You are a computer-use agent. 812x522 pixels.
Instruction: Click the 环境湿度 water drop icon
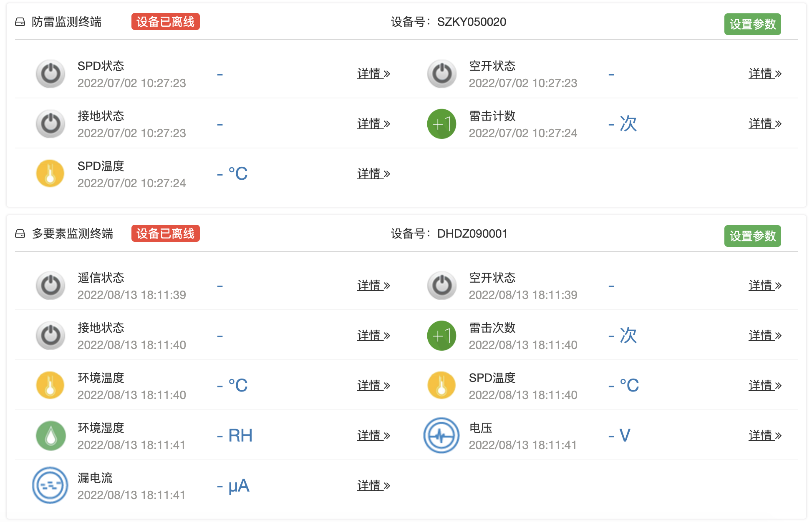50,436
